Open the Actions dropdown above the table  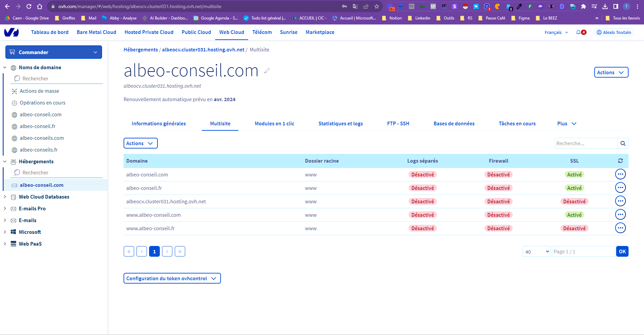[140, 143]
